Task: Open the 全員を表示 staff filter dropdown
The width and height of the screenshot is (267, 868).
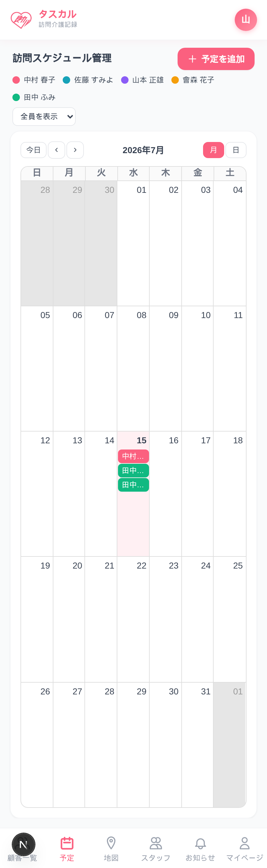Action: (44, 117)
